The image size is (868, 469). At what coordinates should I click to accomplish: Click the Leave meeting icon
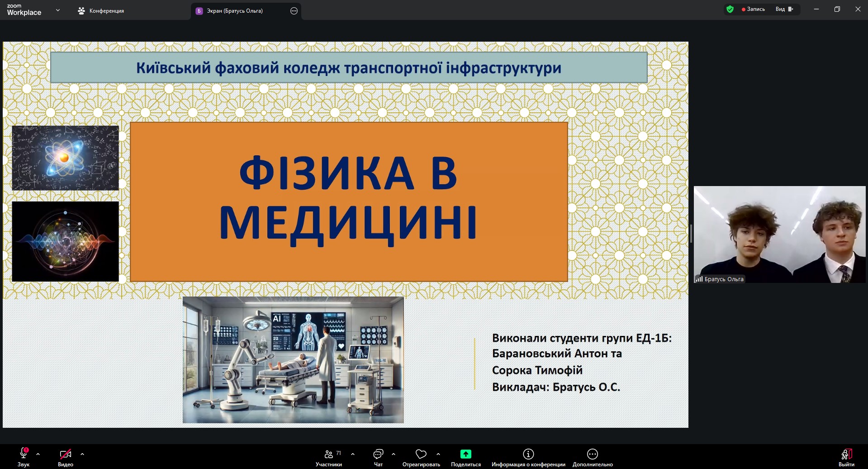(846, 454)
